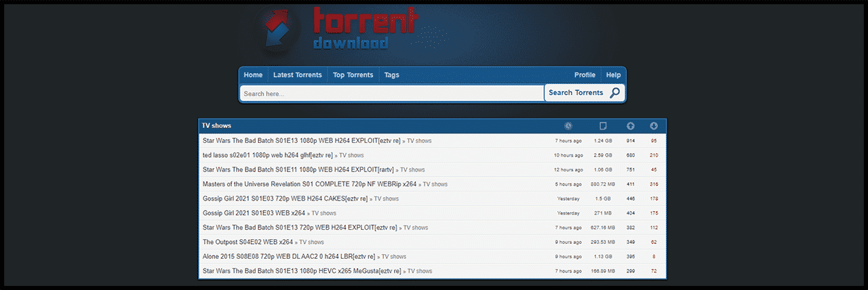The image size is (868, 290).
Task: Click TV shows category beside Masters of the Universe
Action: 435,184
